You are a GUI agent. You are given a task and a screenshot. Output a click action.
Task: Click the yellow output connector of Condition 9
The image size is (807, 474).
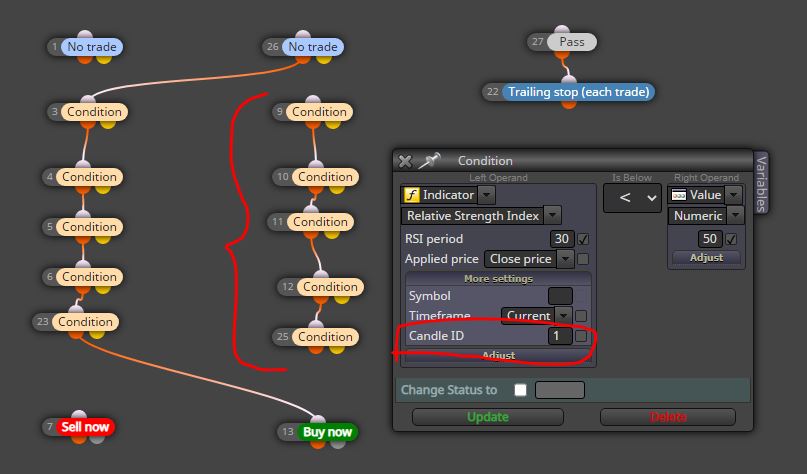(x=333, y=124)
